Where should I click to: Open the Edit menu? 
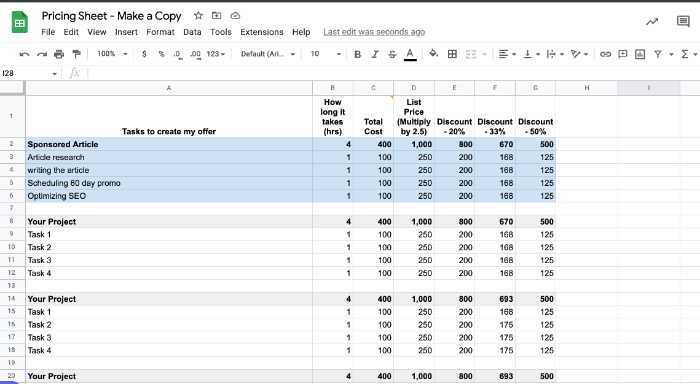point(71,32)
